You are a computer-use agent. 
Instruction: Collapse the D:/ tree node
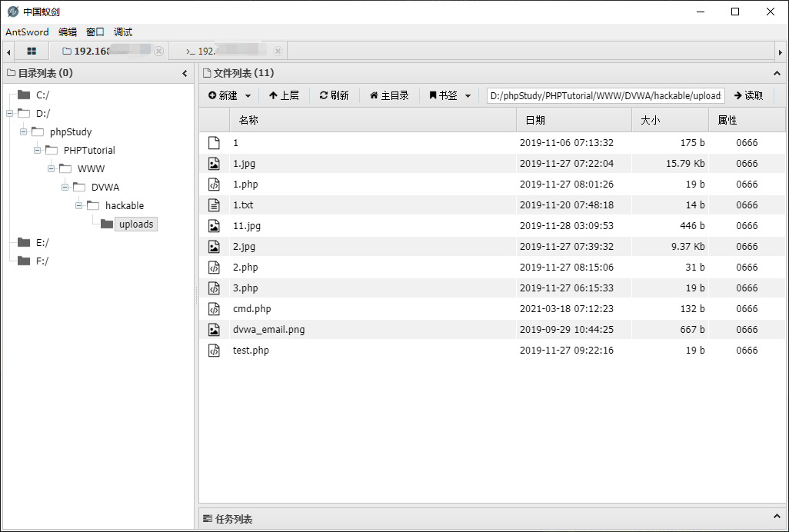click(x=9, y=114)
